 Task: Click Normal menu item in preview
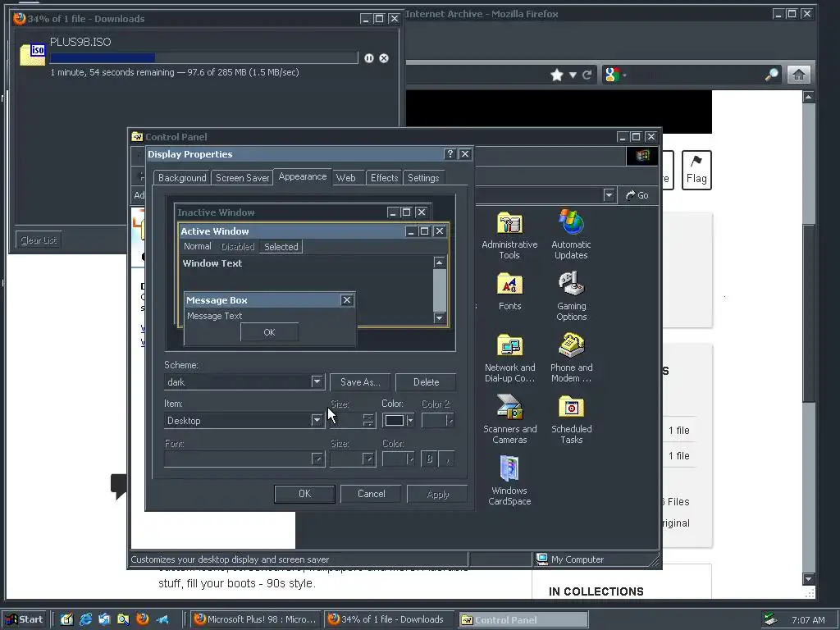click(x=198, y=246)
